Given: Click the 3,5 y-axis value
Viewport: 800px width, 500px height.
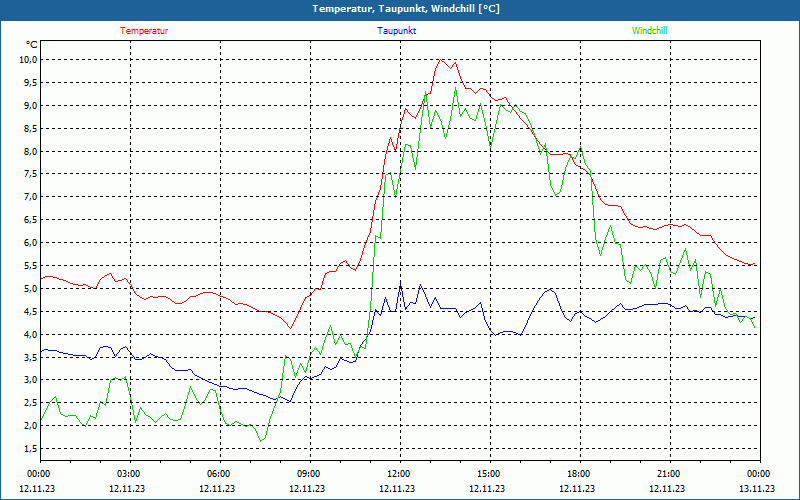Looking at the screenshot, I should point(31,357).
